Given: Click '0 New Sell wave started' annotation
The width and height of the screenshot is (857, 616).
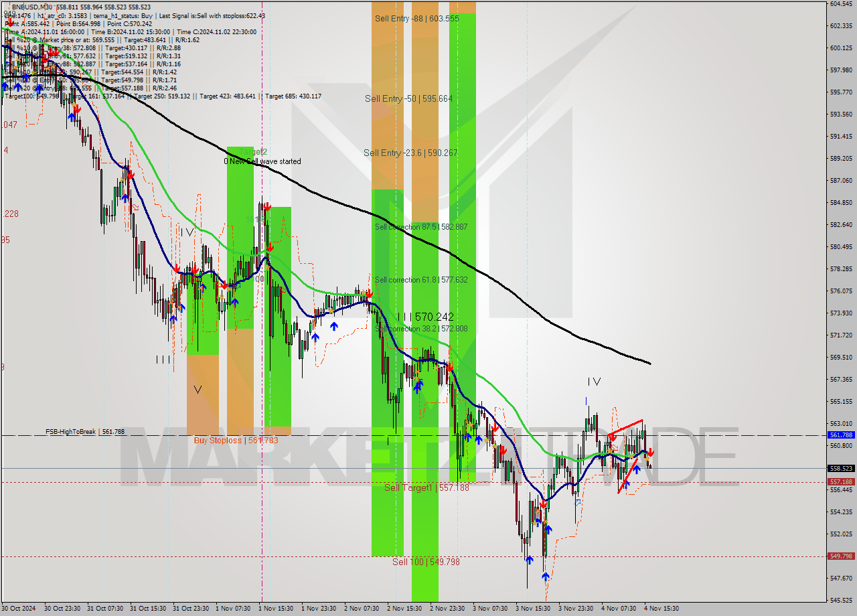Looking at the screenshot, I should tap(262, 161).
